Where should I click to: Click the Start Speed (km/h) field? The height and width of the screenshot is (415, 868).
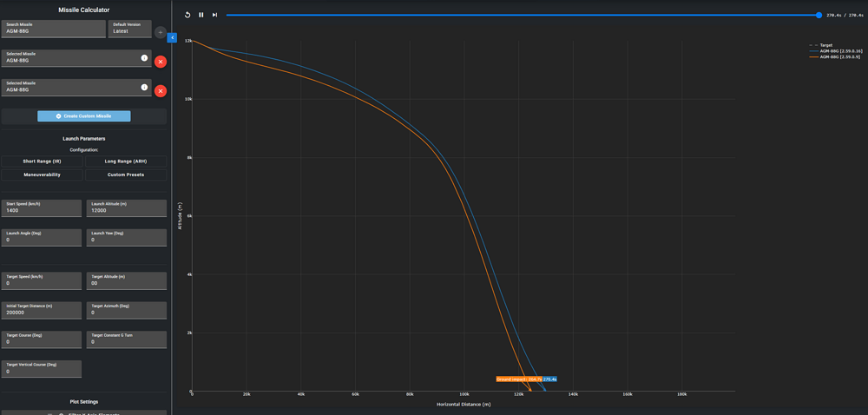tap(42, 208)
